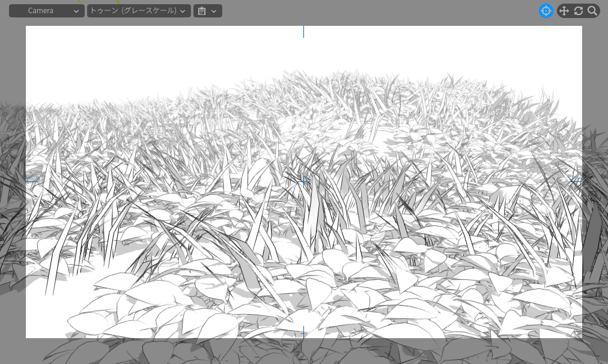
Task: Click the top-center tick mark of the frame
Action: (303, 31)
